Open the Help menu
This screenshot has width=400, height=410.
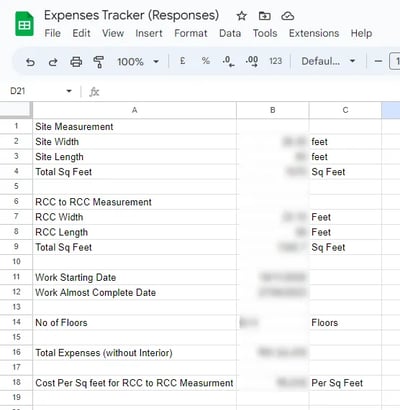(x=361, y=33)
